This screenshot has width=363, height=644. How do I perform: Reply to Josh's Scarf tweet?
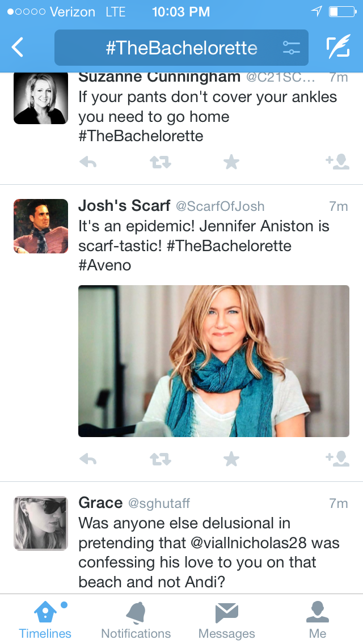tap(88, 459)
